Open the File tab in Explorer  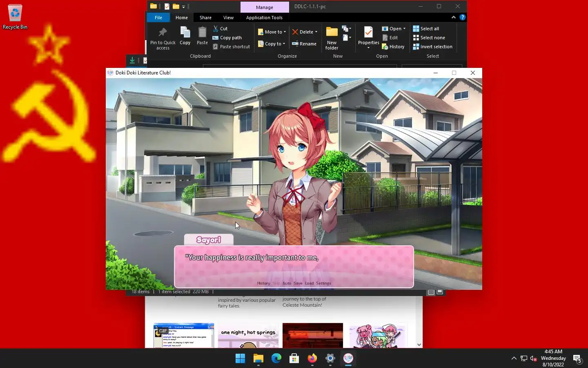pos(158,17)
